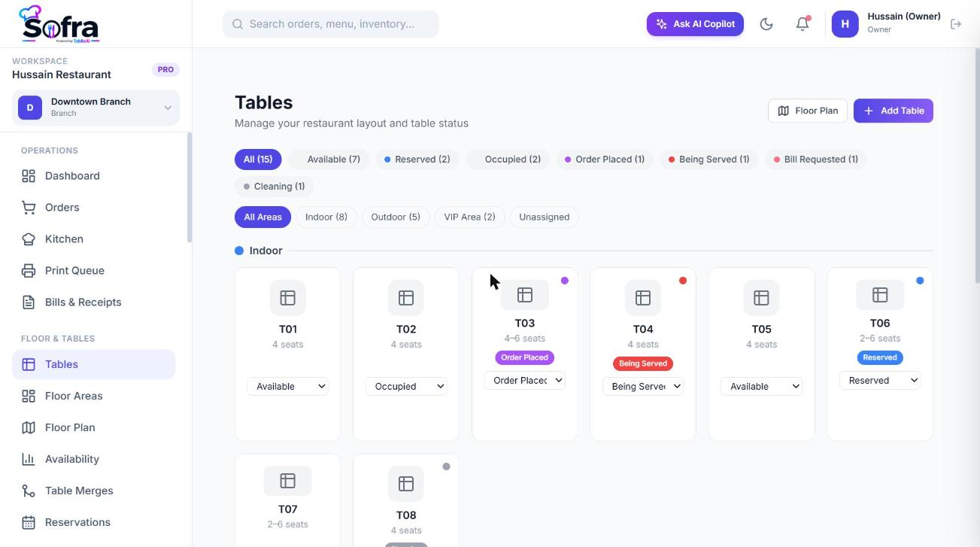Launch Ask AI Copilot
This screenshot has height=547, width=980.
tap(695, 24)
